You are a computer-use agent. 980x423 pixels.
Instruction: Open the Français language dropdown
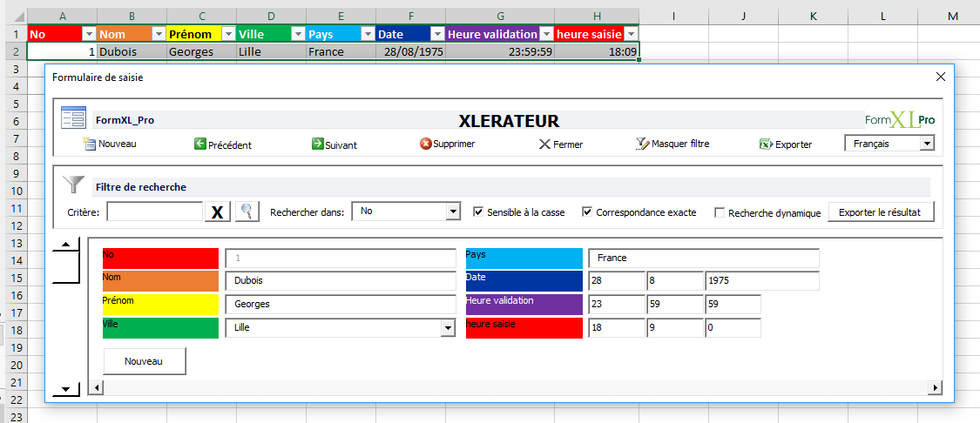point(927,144)
